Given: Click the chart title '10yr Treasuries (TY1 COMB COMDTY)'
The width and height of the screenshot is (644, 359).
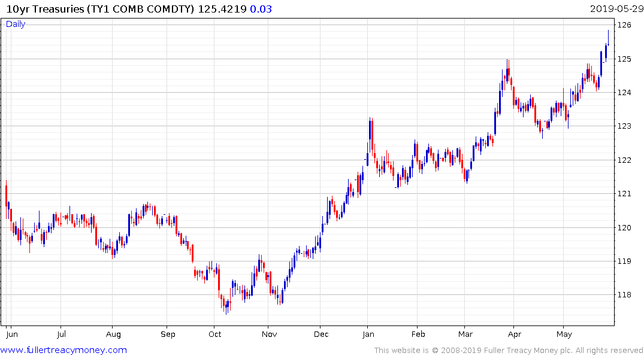Looking at the screenshot, I should (100, 9).
